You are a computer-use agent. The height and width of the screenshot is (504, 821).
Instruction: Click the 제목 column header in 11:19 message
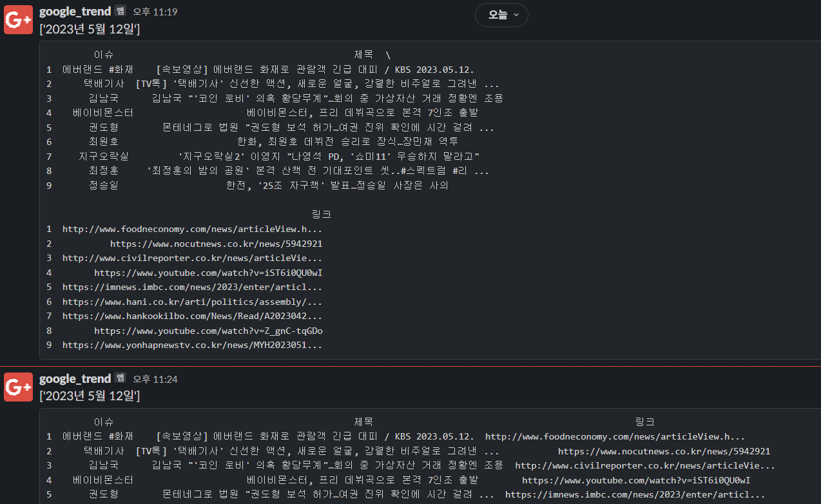click(x=363, y=55)
